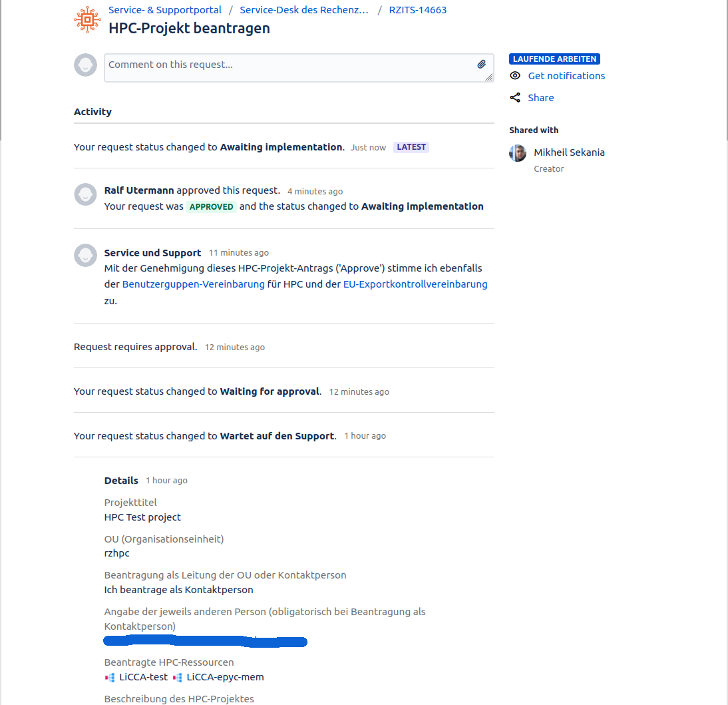Go to Service-Desk des Rechenzentrums breadcrumb

point(304,10)
